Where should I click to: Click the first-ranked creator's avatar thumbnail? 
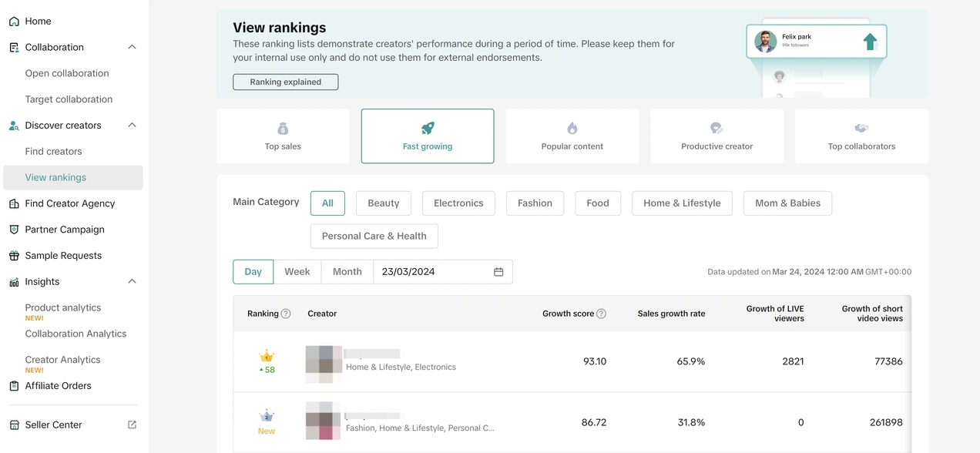pos(324,364)
